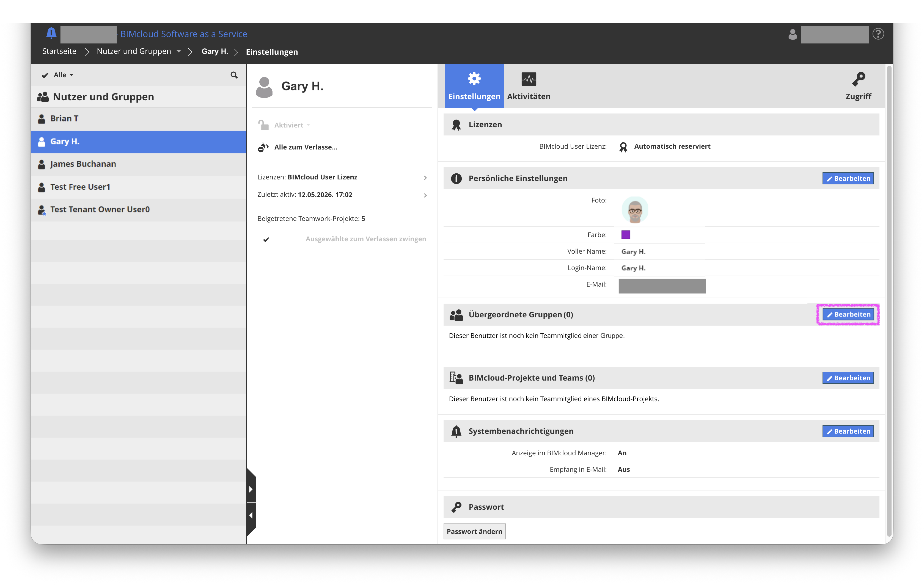Click the Zugriff key icon
The width and height of the screenshot is (924, 585).
[x=858, y=79]
